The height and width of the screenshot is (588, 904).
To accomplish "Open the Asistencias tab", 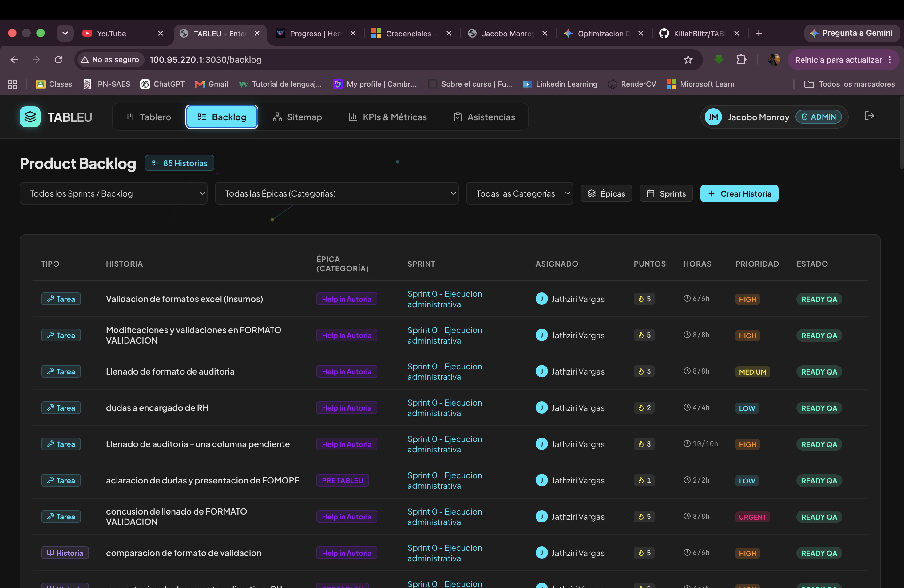I will [484, 117].
